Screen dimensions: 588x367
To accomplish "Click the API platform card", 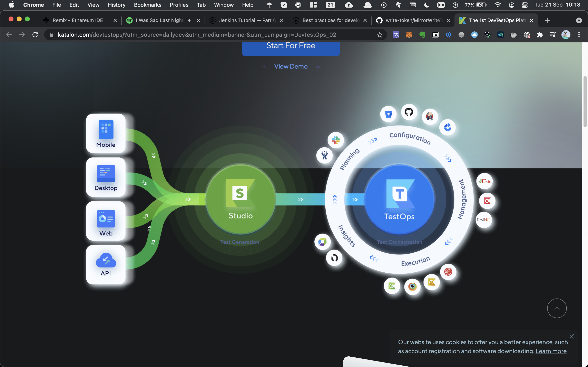I will click(x=106, y=264).
